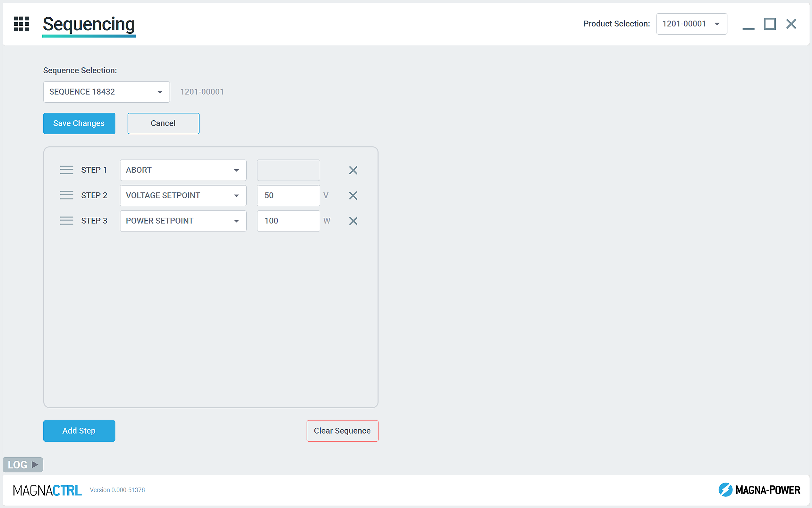Image resolution: width=812 pixels, height=508 pixels.
Task: Click the Step 3 drag handle
Action: (66, 221)
